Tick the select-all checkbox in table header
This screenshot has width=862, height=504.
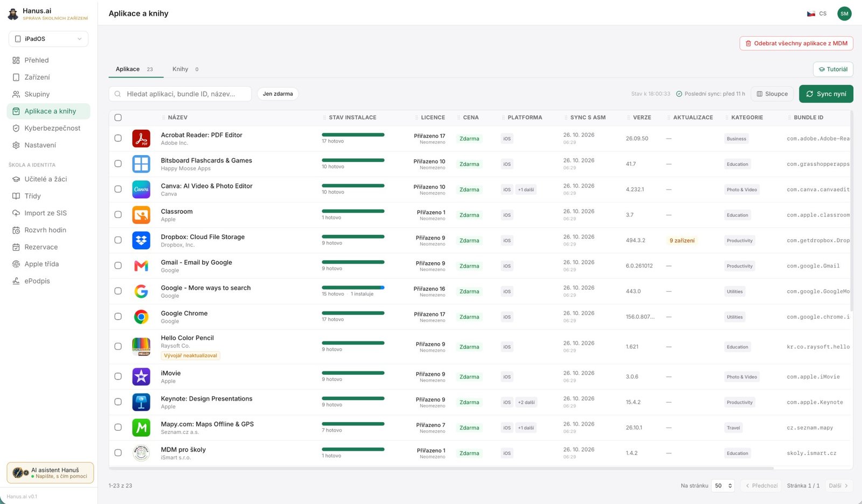tap(118, 117)
